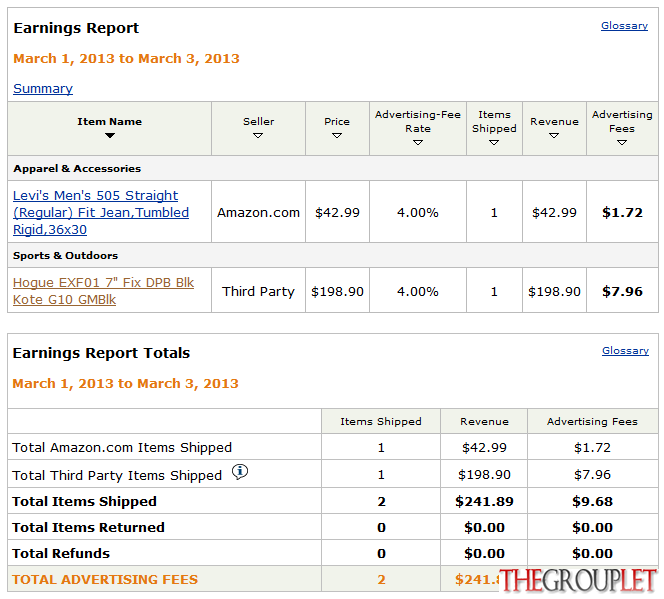The image size is (664, 599).
Task: Open the Summary link
Action: click(43, 88)
